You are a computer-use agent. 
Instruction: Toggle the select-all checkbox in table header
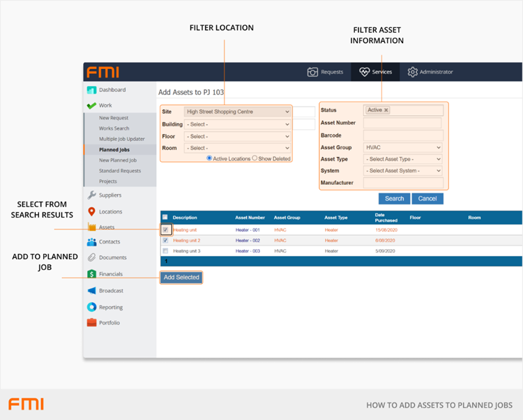click(165, 218)
